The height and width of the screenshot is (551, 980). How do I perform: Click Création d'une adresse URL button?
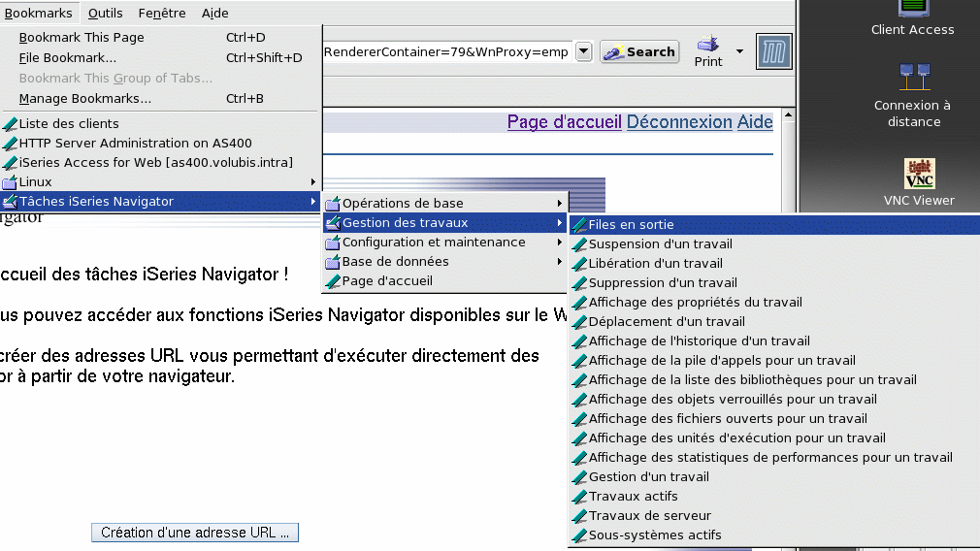[195, 533]
